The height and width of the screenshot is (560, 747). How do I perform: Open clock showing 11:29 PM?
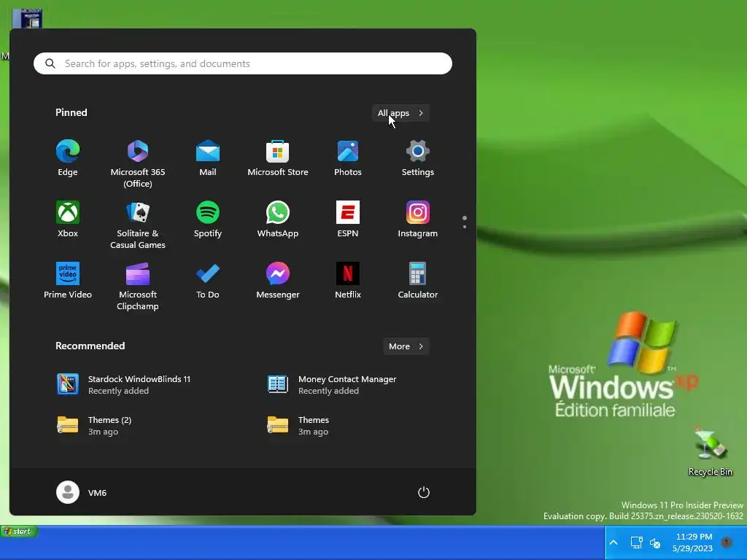pyautogui.click(x=693, y=542)
